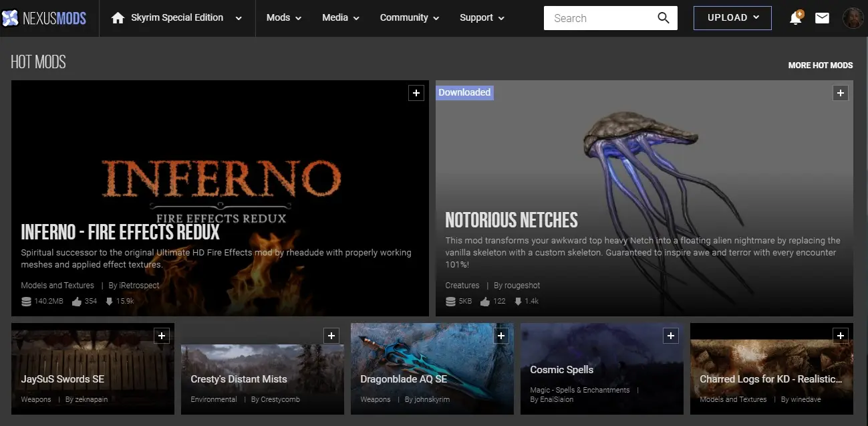This screenshot has height=426, width=868.
Task: Select Models and Textures on Charred Logs card
Action: 733,400
